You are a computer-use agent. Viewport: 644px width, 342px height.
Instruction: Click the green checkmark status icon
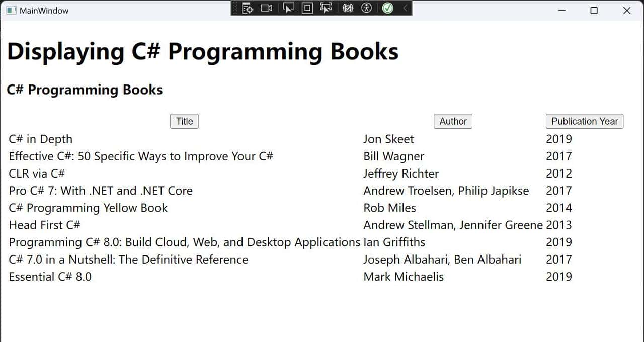(x=387, y=8)
